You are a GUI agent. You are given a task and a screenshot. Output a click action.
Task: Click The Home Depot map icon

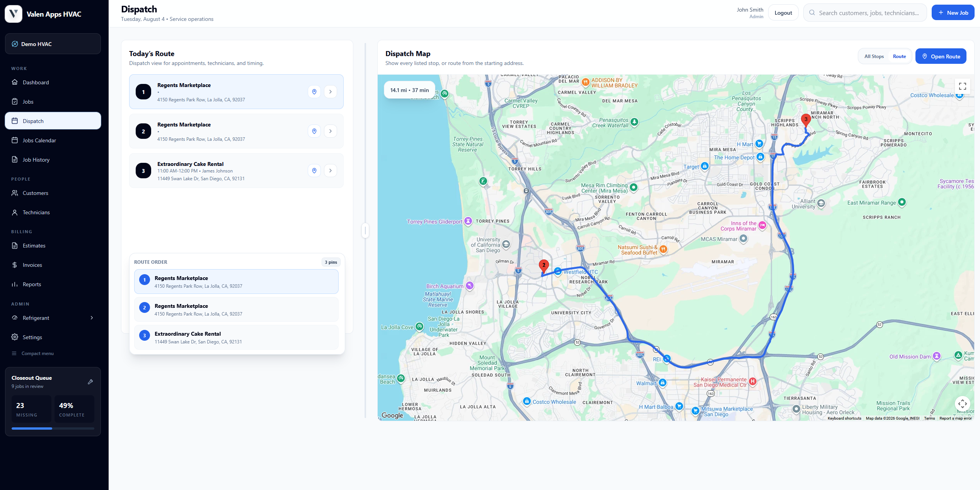(x=760, y=157)
